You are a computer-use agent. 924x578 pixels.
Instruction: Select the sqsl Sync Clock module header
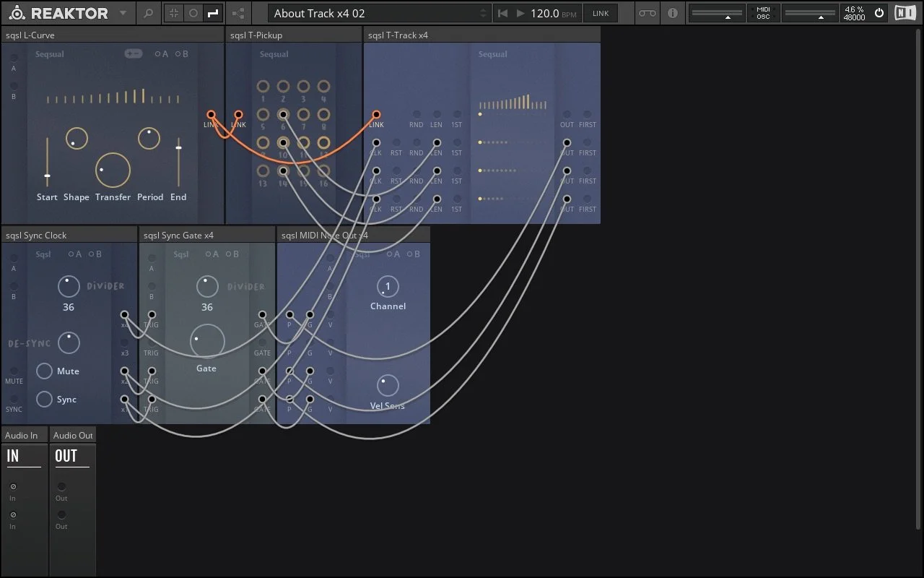[x=69, y=235]
